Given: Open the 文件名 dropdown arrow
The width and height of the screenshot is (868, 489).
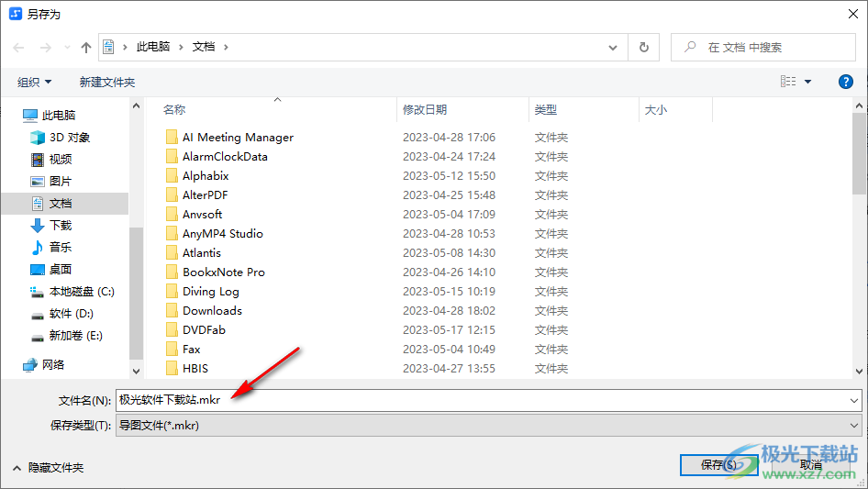Looking at the screenshot, I should (x=853, y=400).
